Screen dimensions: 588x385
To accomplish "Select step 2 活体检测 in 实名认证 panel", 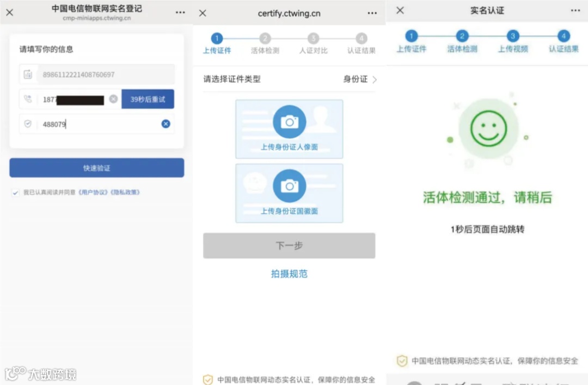I will 462,41.
